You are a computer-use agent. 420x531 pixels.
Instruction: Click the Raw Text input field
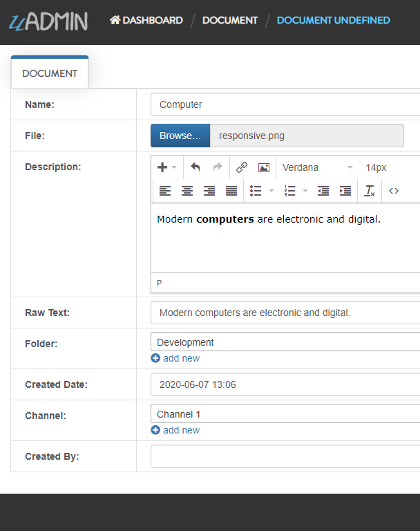[x=285, y=313]
